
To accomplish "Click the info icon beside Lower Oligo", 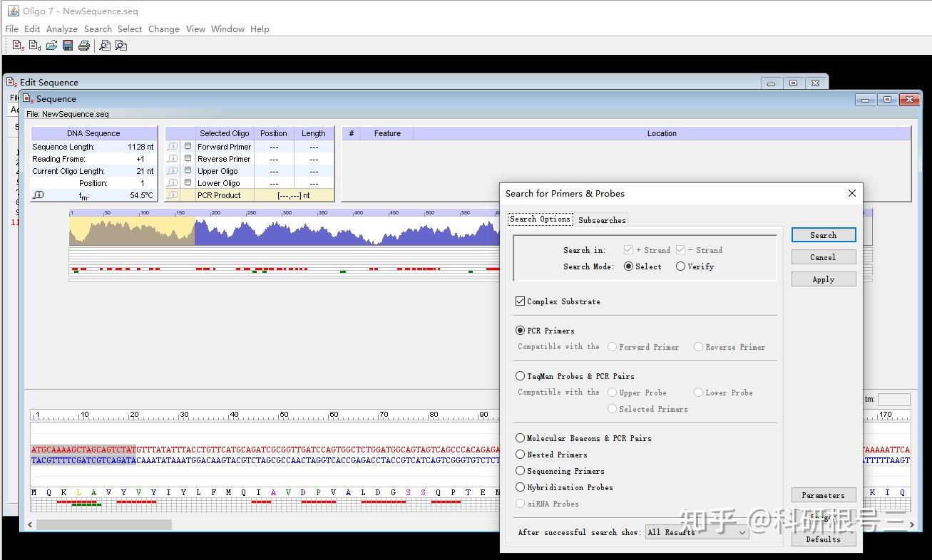I will [172, 182].
